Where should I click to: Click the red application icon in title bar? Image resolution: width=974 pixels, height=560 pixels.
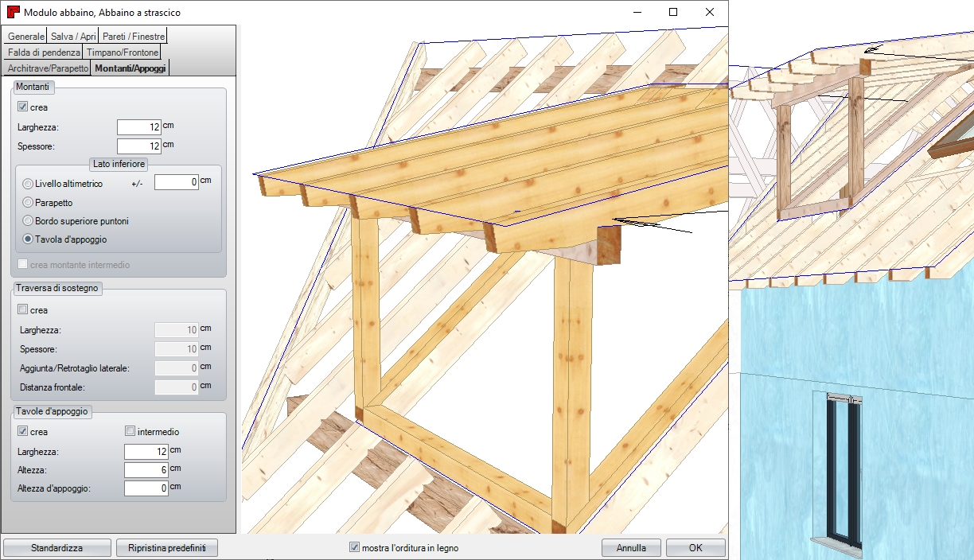tap(13, 13)
